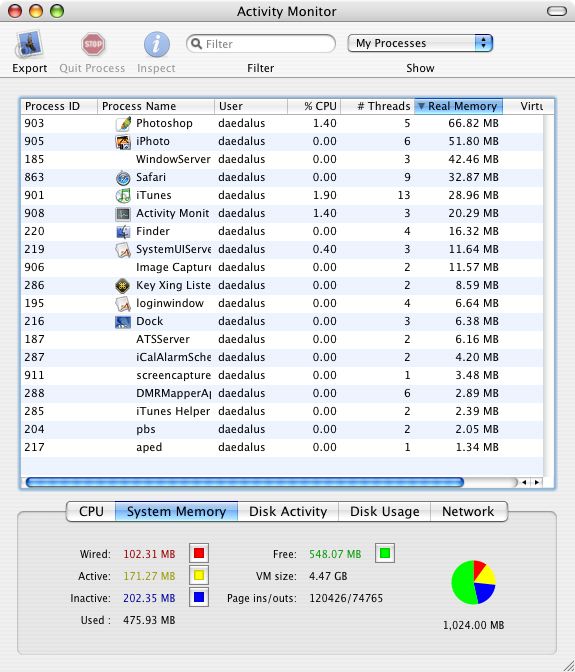Click the red Wired color swatch

pyautogui.click(x=199, y=553)
